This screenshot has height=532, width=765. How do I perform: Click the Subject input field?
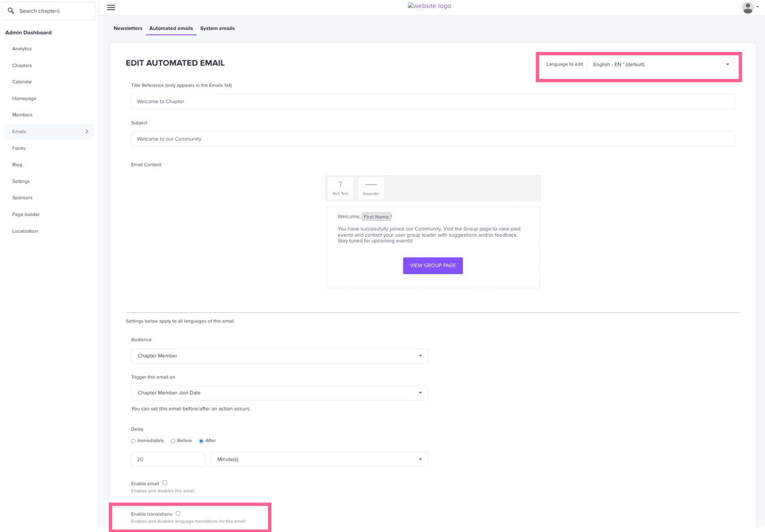432,139
